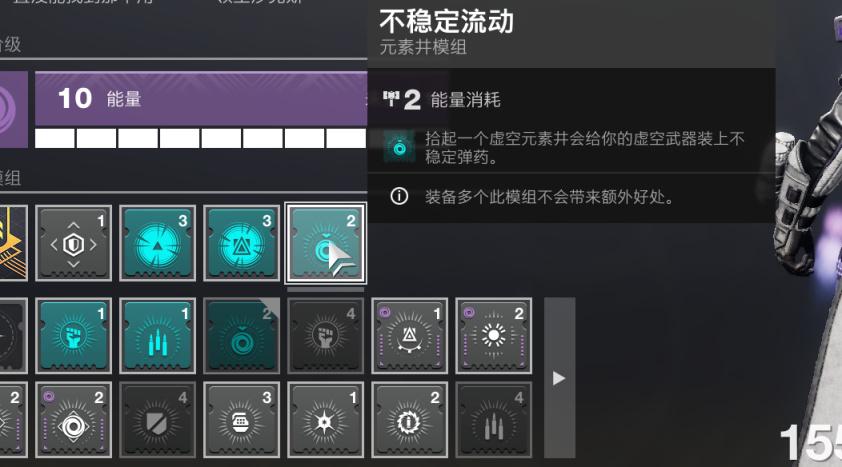Pick the dark three-bullets mod costing 4
The image size is (842, 467).
coord(493,420)
